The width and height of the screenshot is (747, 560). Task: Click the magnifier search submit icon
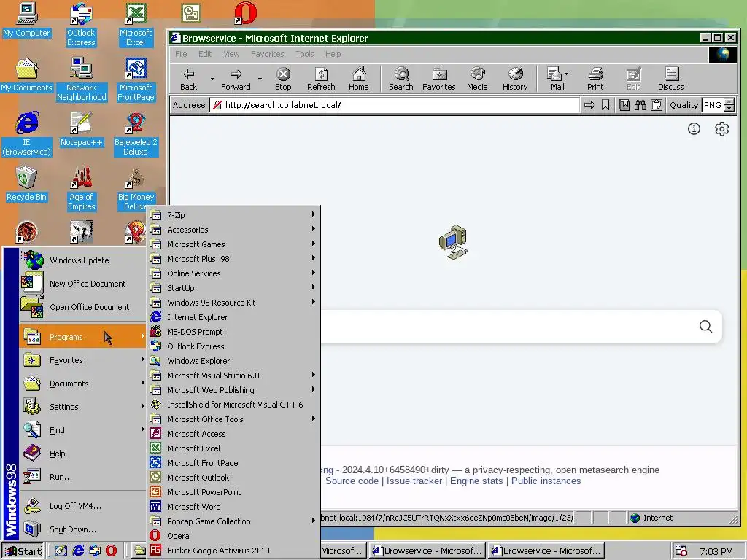(705, 326)
